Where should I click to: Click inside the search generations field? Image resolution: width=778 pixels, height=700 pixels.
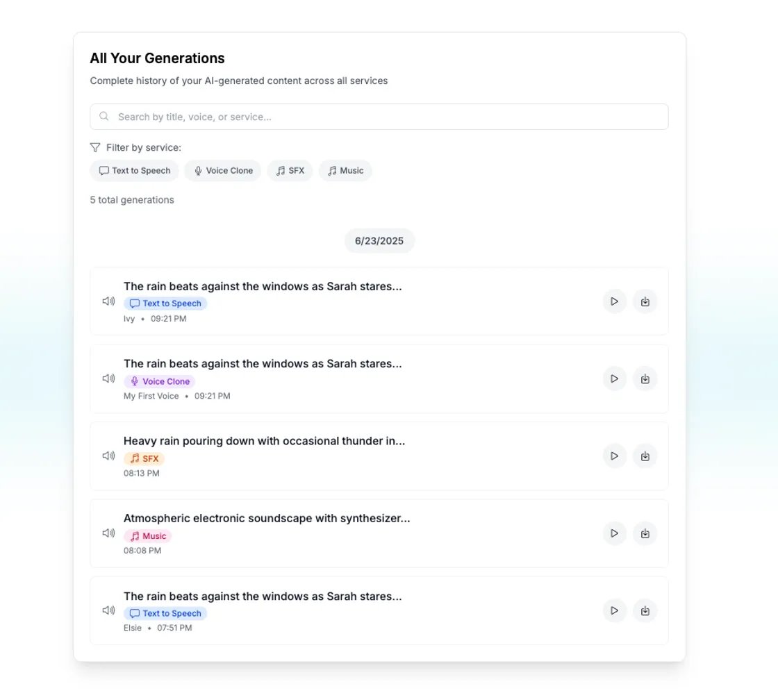pyautogui.click(x=379, y=116)
